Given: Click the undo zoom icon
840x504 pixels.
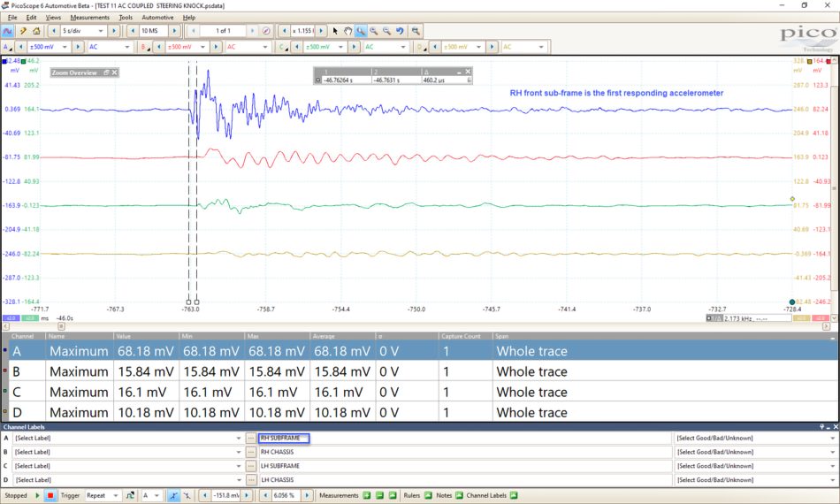Looking at the screenshot, I should click(x=400, y=31).
